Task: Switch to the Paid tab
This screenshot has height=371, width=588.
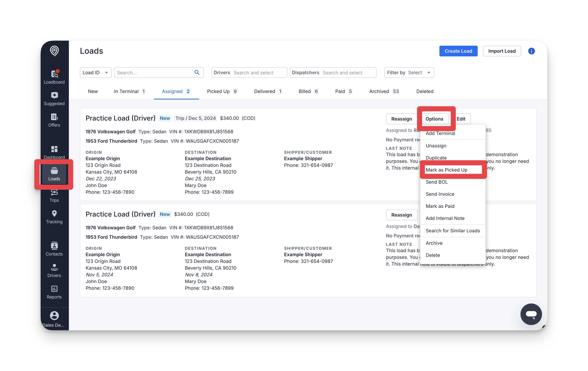Action: tap(344, 91)
